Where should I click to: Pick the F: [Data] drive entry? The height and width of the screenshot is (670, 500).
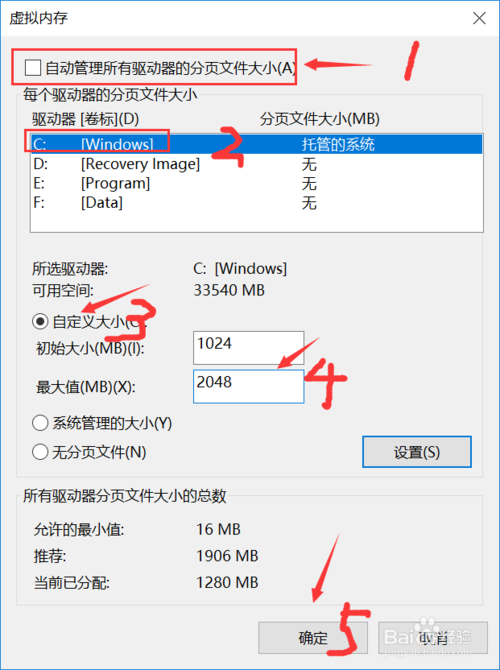coord(256,203)
